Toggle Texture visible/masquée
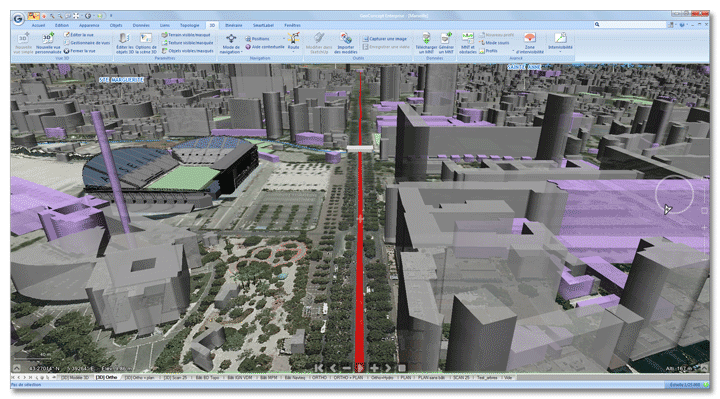The width and height of the screenshot is (720, 399). pyautogui.click(x=187, y=43)
